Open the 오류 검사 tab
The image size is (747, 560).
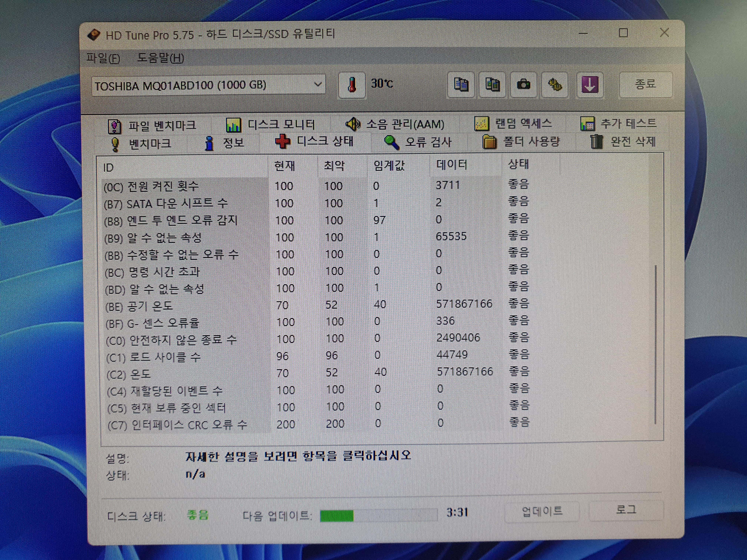pos(418,142)
